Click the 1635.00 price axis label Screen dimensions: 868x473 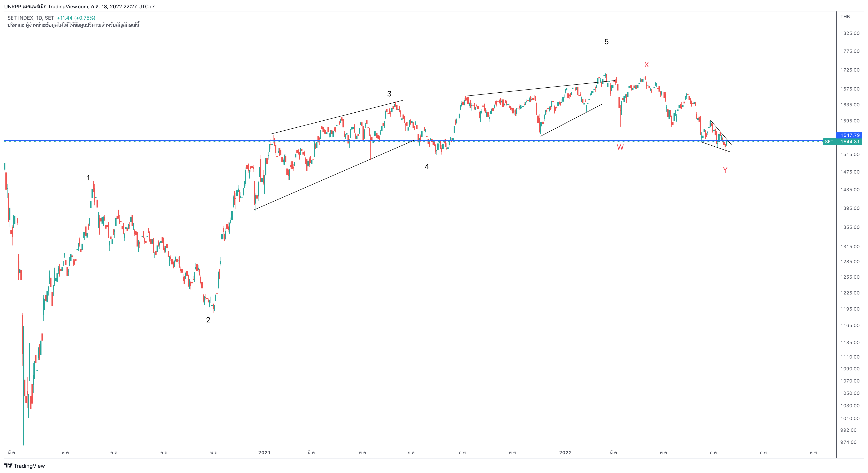point(850,104)
